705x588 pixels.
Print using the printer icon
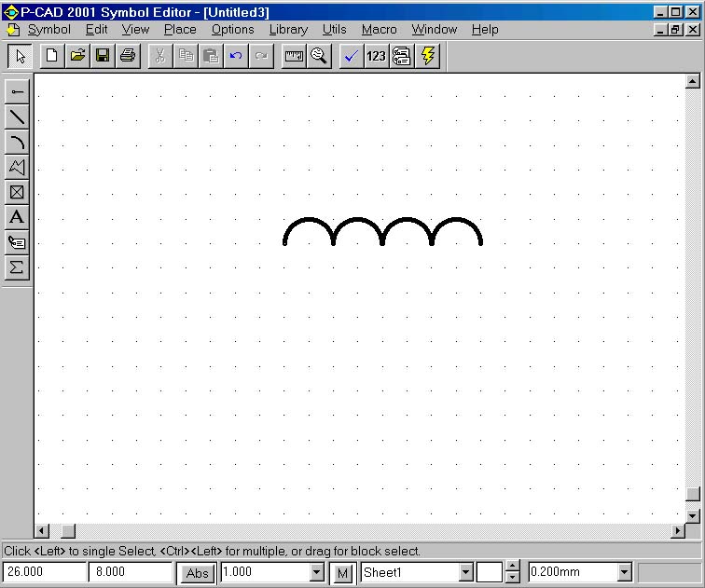128,56
